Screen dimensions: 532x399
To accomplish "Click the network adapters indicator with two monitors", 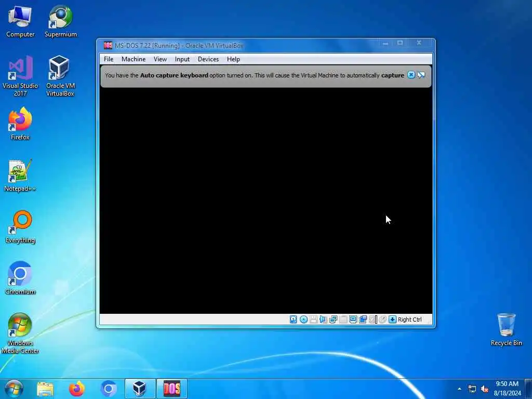I will (333, 320).
